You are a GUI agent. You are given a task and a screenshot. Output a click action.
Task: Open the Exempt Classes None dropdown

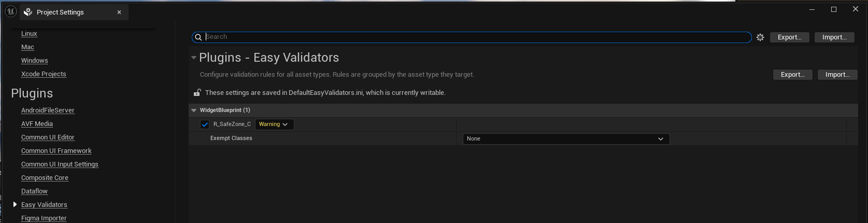(566, 139)
